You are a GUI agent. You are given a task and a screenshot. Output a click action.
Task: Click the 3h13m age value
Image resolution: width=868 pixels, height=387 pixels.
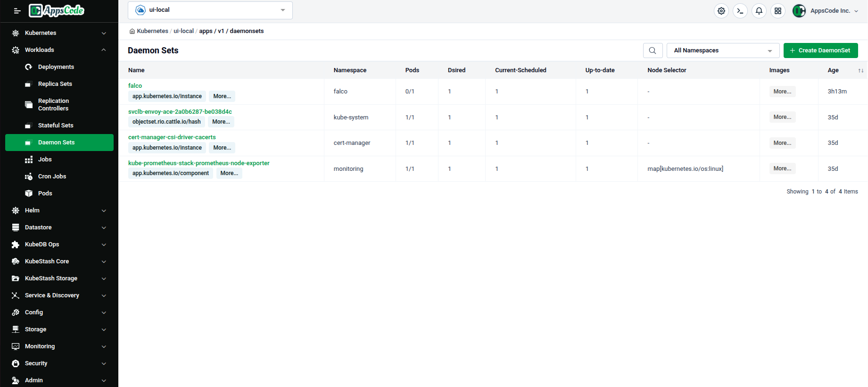point(837,92)
